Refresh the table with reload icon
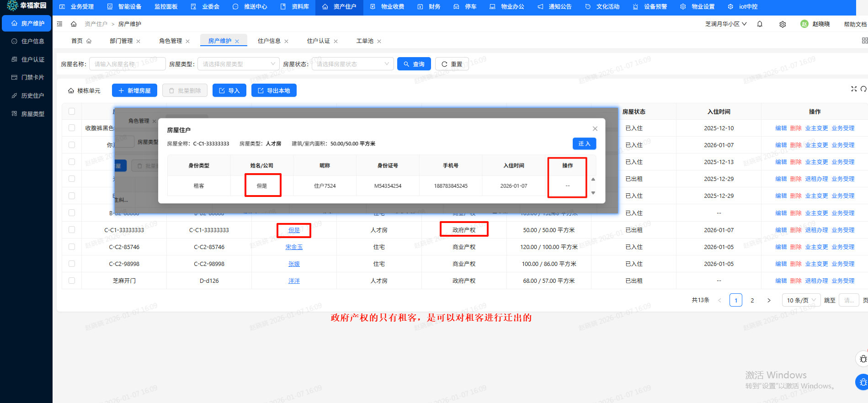The width and height of the screenshot is (868, 403). point(863,89)
